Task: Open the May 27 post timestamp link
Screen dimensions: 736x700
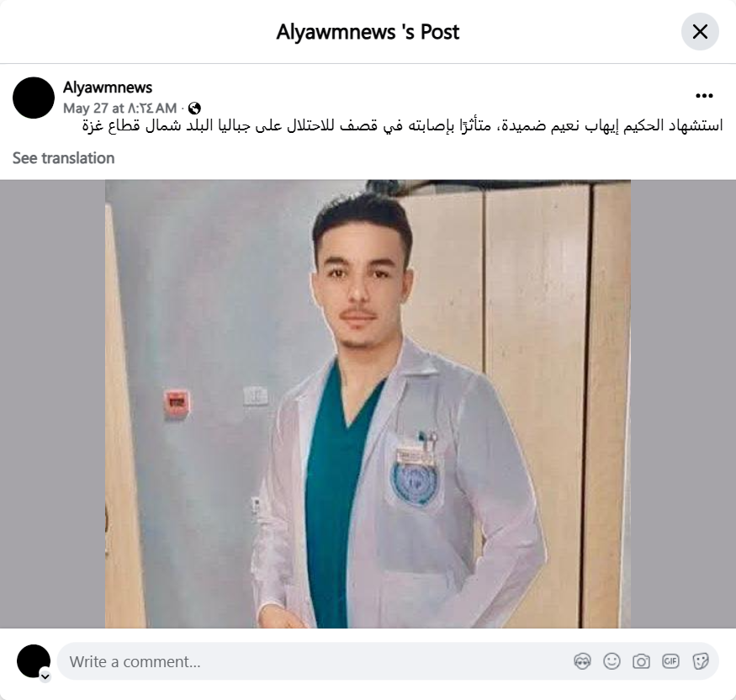Action: (119, 109)
